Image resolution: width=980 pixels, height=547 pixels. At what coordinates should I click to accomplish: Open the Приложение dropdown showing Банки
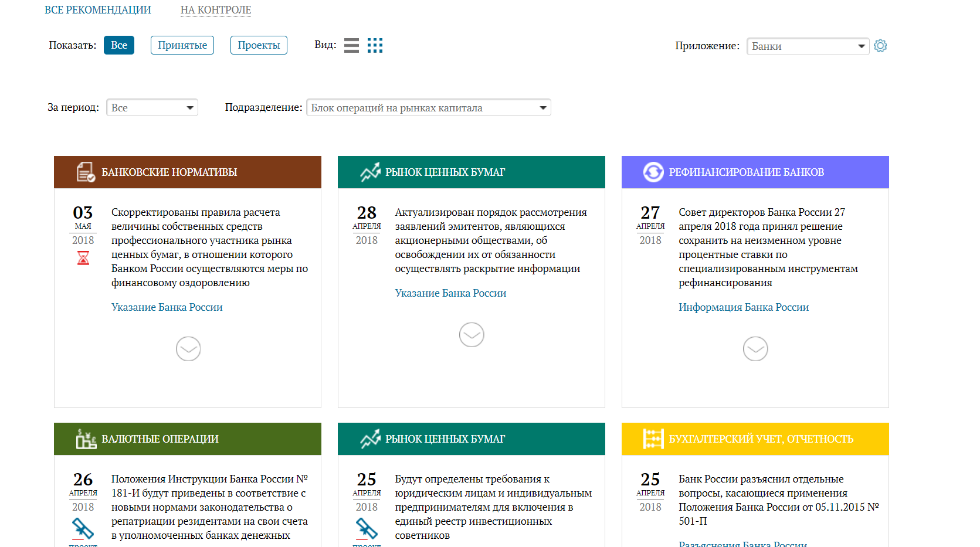click(x=808, y=46)
